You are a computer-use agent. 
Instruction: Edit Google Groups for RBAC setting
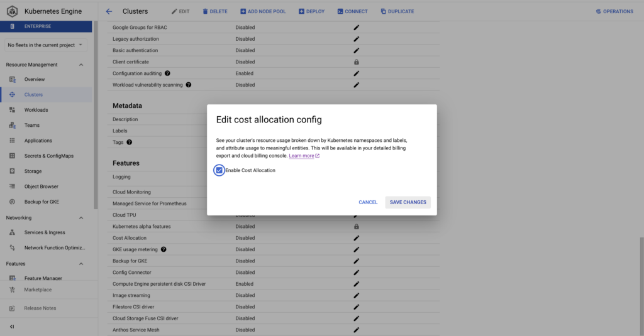(356, 28)
